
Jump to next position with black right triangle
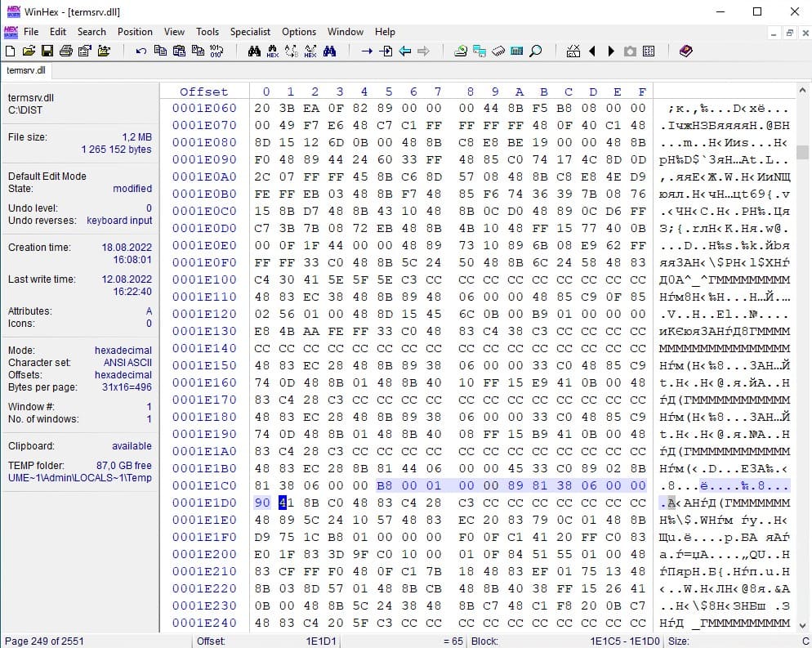pyautogui.click(x=611, y=51)
